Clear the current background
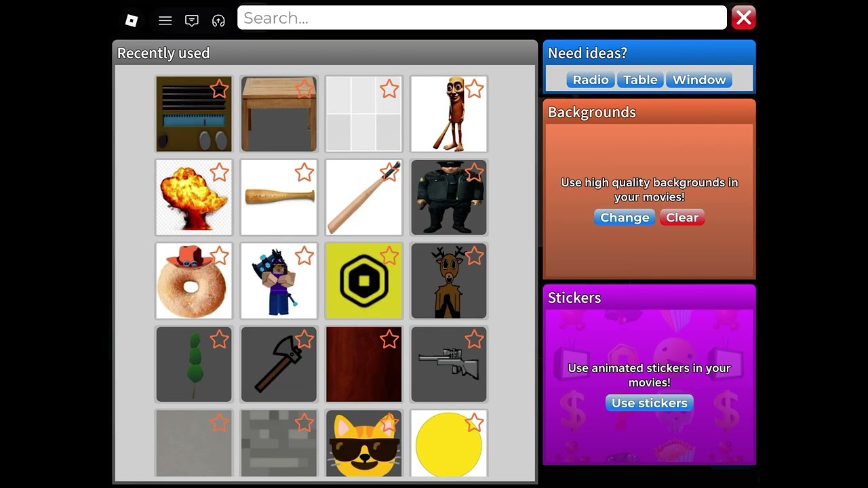Viewport: 868px width, 488px height. pyautogui.click(x=682, y=218)
